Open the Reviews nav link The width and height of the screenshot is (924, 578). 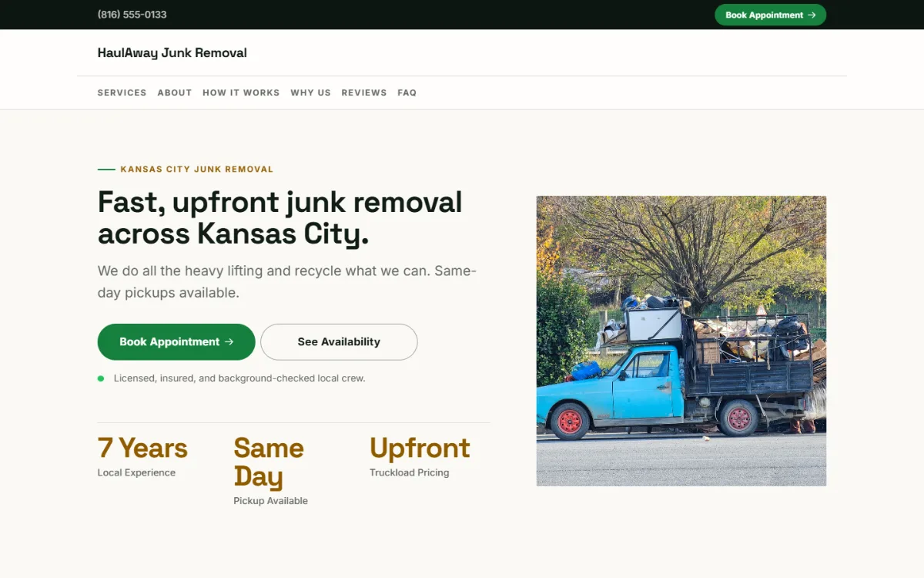(364, 92)
